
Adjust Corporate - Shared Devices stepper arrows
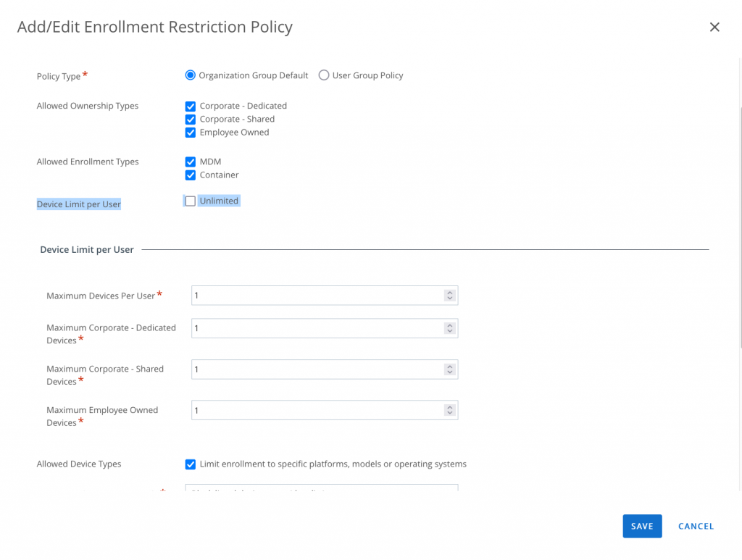pyautogui.click(x=450, y=369)
